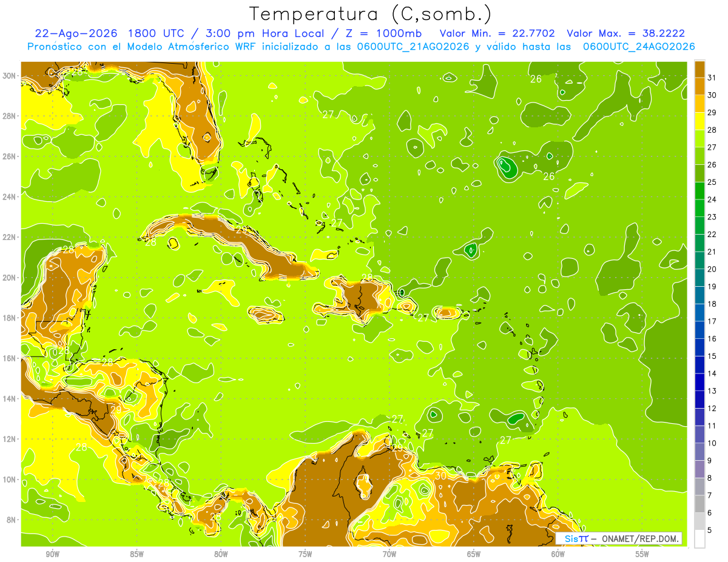Click the "30N" latitude axis label
The image size is (728, 562).
click(10, 76)
